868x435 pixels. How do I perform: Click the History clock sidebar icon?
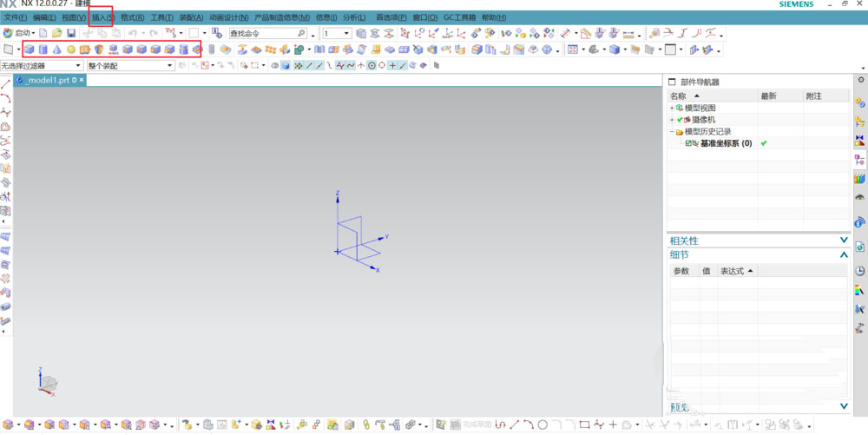pos(859,271)
